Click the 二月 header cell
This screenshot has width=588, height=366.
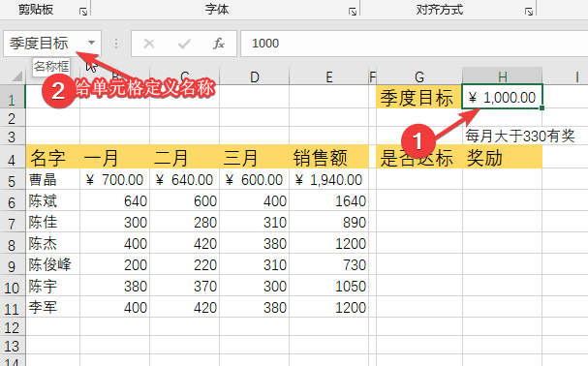point(184,157)
